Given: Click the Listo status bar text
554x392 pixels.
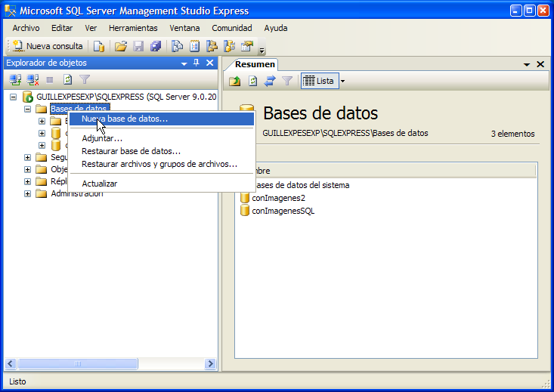Looking at the screenshot, I should click(x=17, y=381).
